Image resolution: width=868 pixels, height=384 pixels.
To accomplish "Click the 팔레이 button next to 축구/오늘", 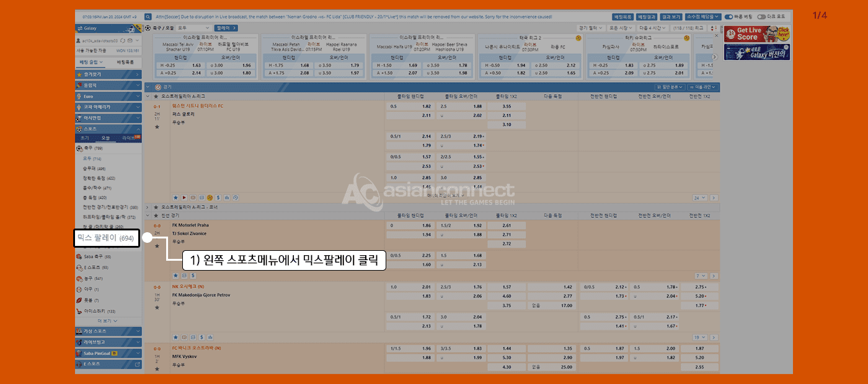I will (x=225, y=28).
